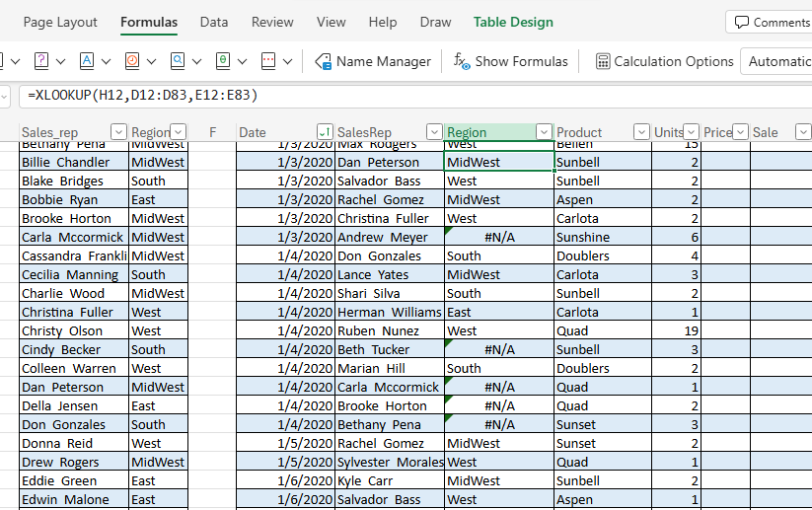Select the Table Design tab
The width and height of the screenshot is (812, 510).
[513, 23]
